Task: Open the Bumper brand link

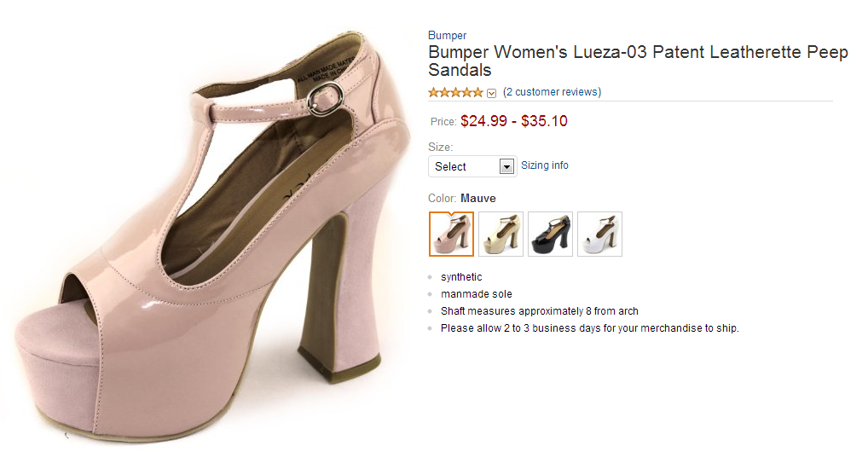Action: [x=447, y=36]
